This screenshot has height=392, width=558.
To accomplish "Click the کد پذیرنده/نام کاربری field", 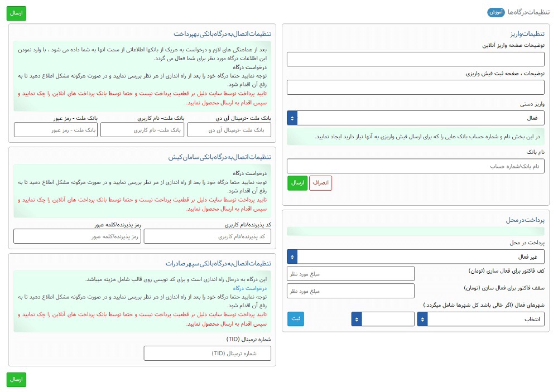I will (x=207, y=236).
